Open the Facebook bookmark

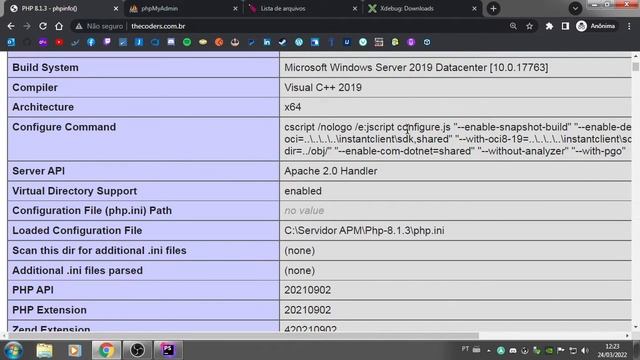91,42
